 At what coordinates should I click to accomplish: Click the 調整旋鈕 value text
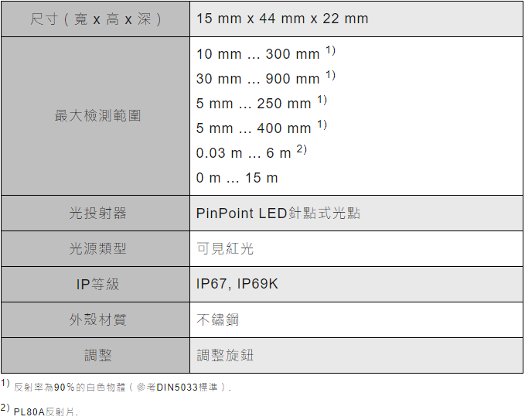tap(224, 355)
